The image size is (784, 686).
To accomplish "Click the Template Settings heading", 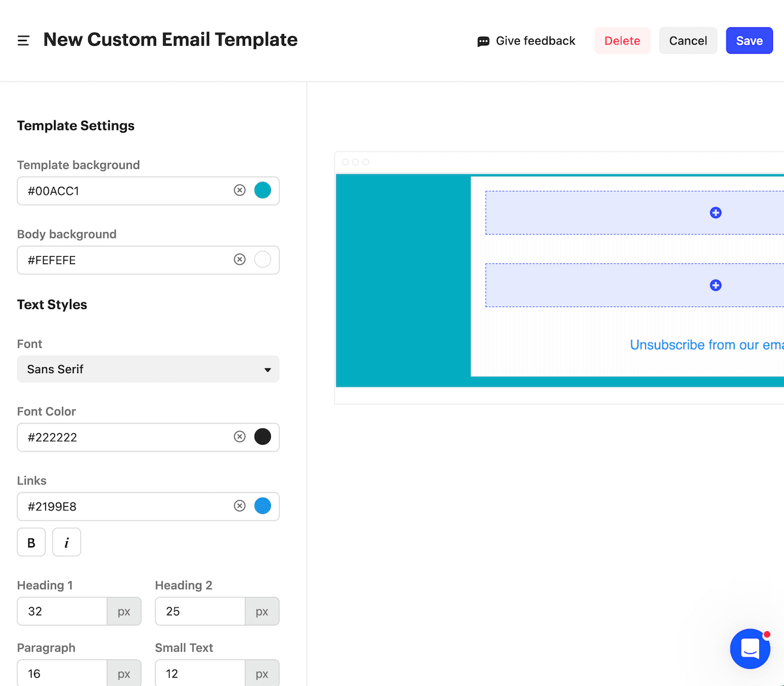I will click(x=76, y=125).
